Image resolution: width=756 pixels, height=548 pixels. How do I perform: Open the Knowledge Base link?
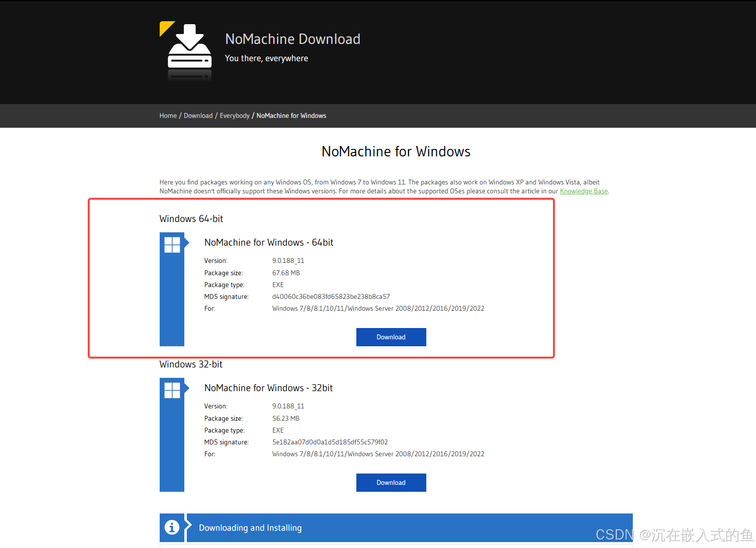pyautogui.click(x=584, y=191)
